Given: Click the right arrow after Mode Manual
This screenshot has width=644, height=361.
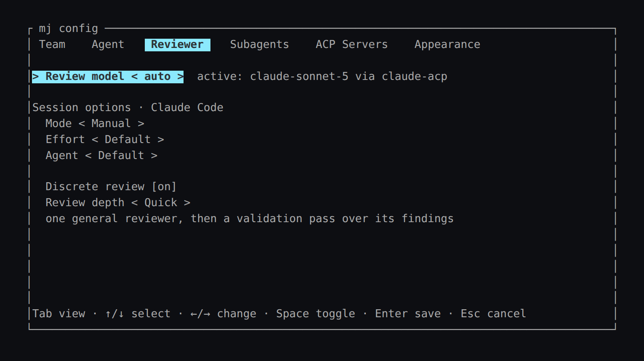Looking at the screenshot, I should [x=141, y=124].
